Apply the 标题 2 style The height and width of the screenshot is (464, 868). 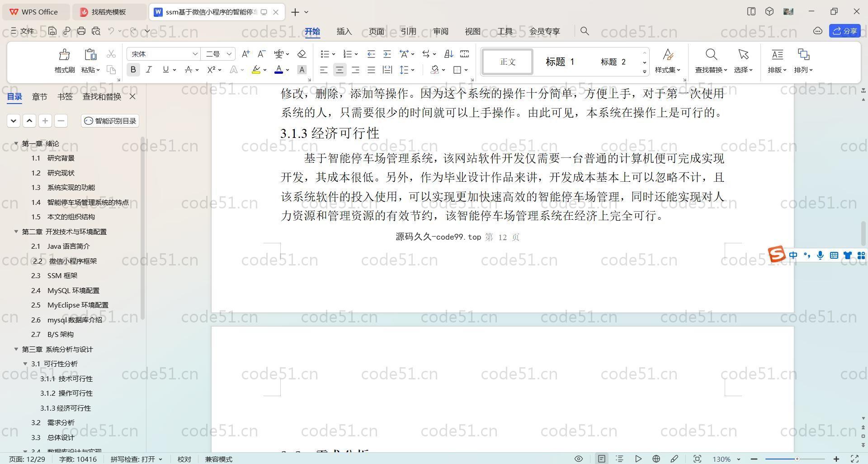tap(613, 62)
